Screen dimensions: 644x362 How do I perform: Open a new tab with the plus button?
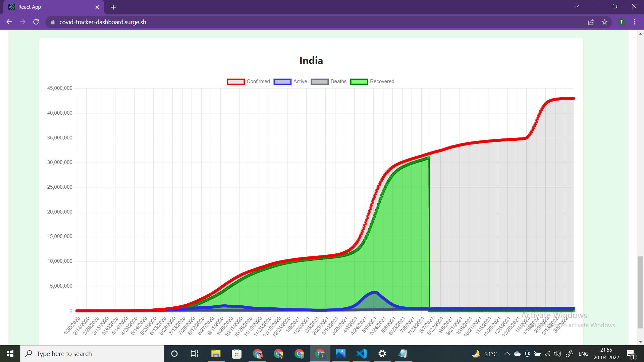click(x=113, y=7)
